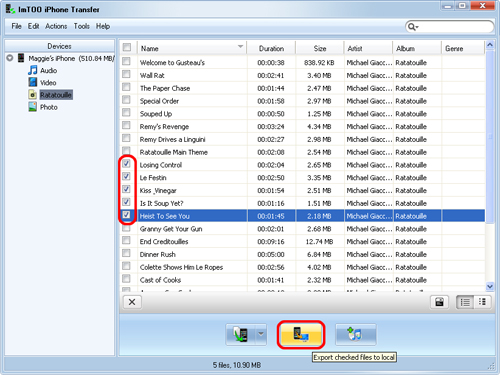Open the File menu
500x375 pixels.
click(16, 26)
